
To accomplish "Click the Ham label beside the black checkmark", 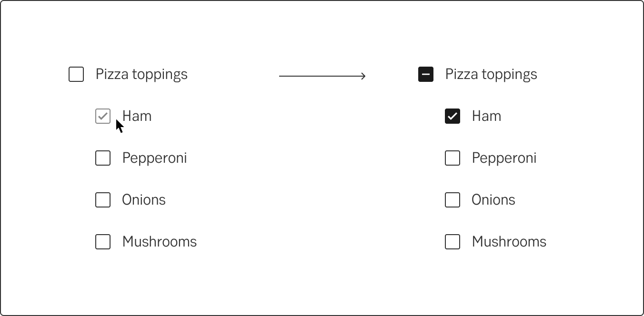I will tap(486, 116).
